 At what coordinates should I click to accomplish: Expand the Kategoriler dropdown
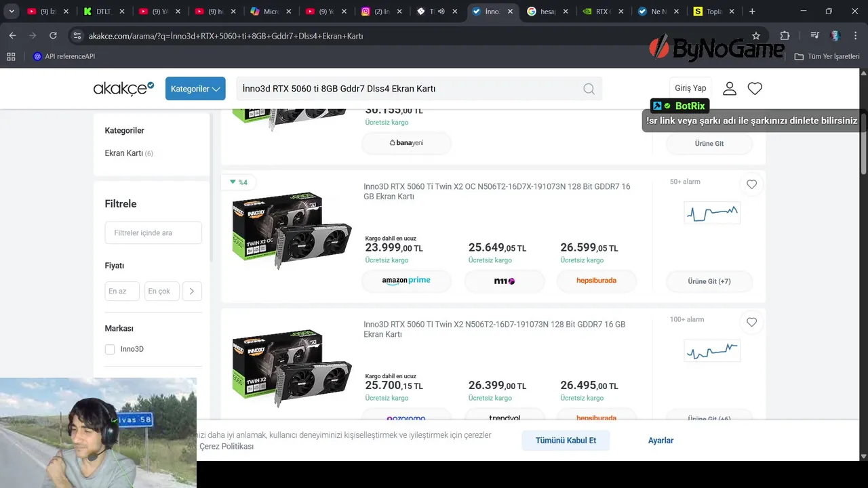195,89
